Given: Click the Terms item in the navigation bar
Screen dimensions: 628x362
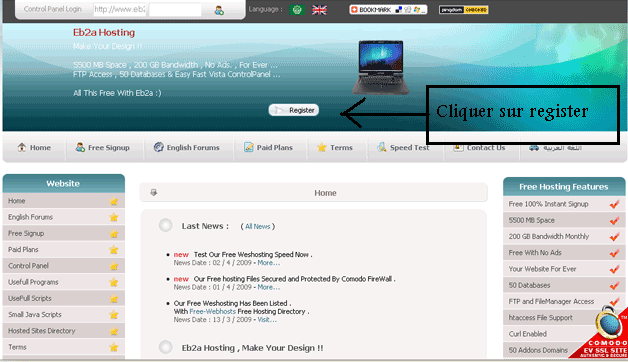Looking at the screenshot, I should 335,147.
